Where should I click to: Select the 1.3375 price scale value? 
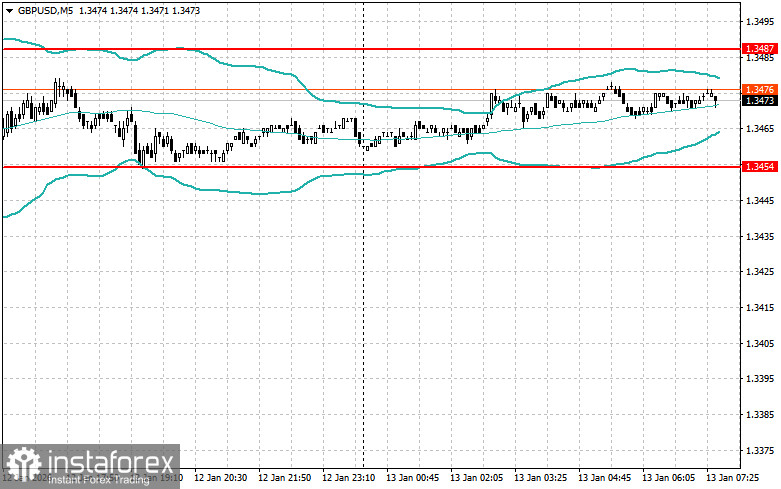pyautogui.click(x=760, y=451)
